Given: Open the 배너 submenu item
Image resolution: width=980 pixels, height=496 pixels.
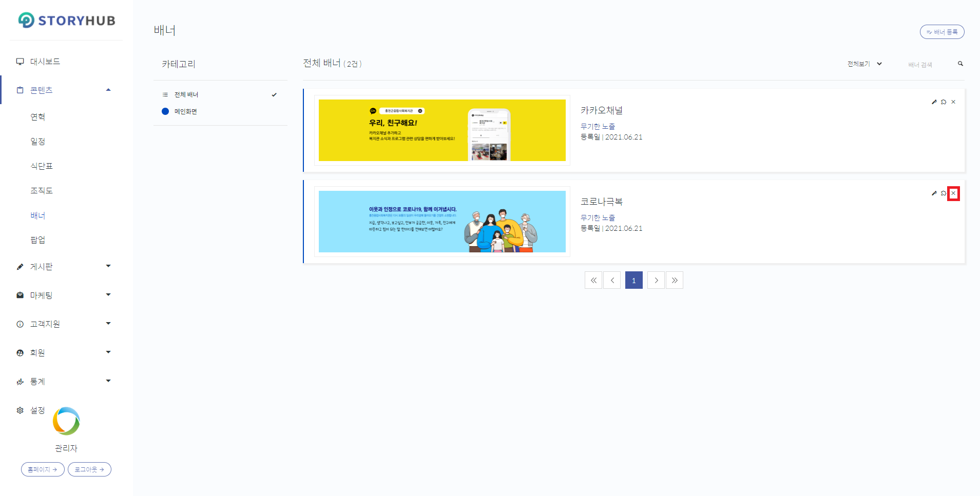Looking at the screenshot, I should pyautogui.click(x=38, y=215).
